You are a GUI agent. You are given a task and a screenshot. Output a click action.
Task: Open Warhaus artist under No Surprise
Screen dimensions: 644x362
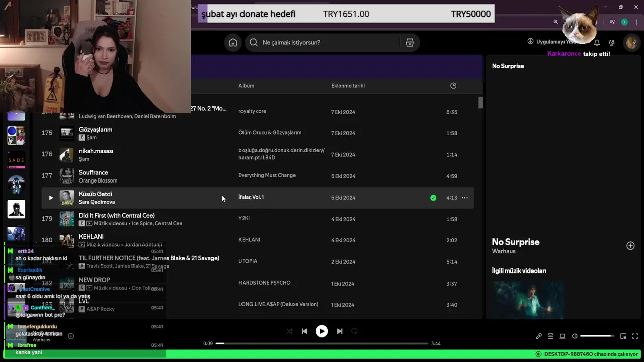coord(504,251)
